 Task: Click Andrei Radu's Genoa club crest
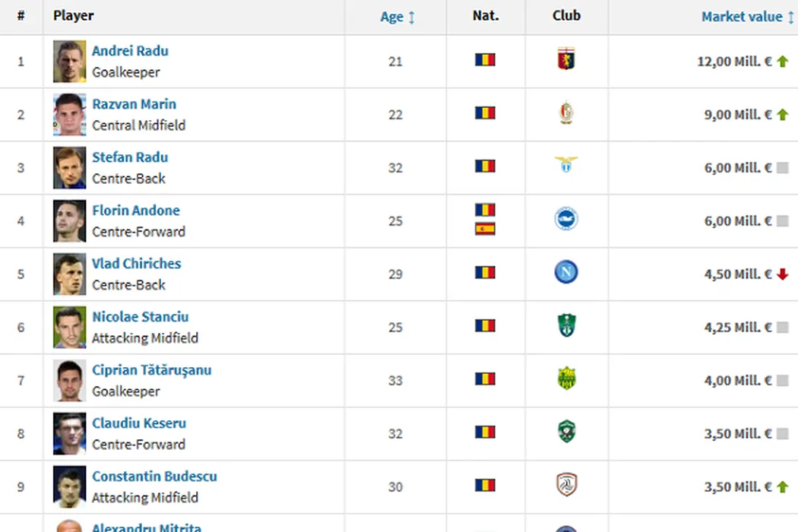(x=566, y=59)
